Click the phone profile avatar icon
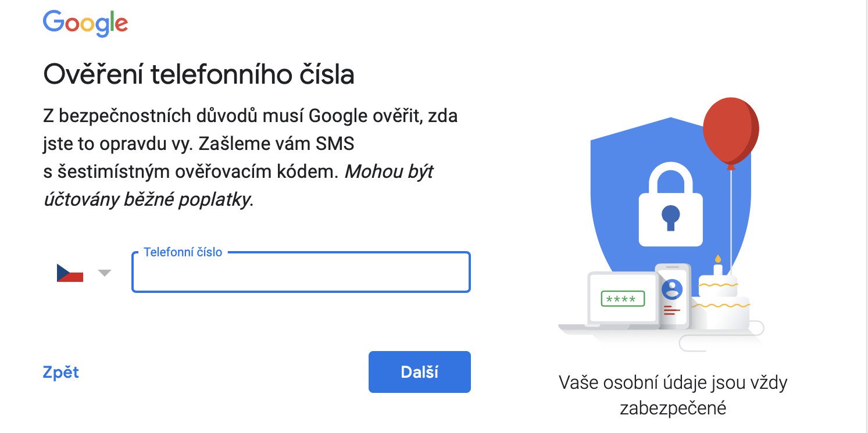Image resolution: width=868 pixels, height=433 pixels. (672, 288)
